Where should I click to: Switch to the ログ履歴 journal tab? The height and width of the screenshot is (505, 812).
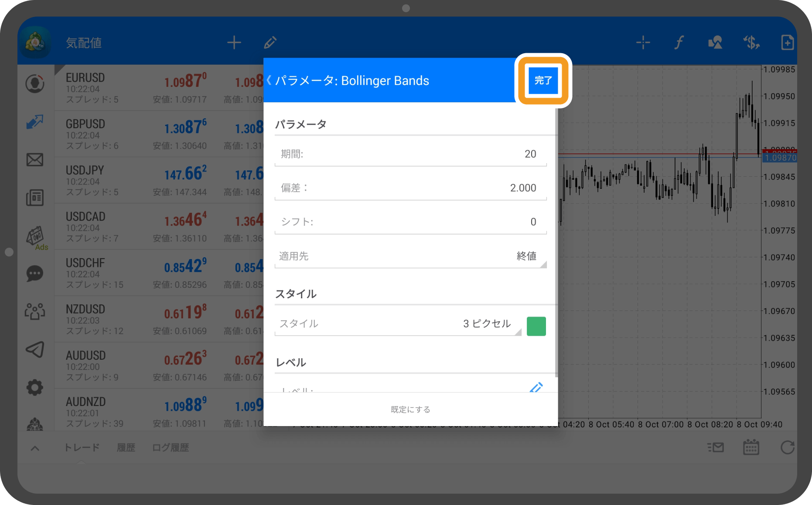click(x=171, y=447)
